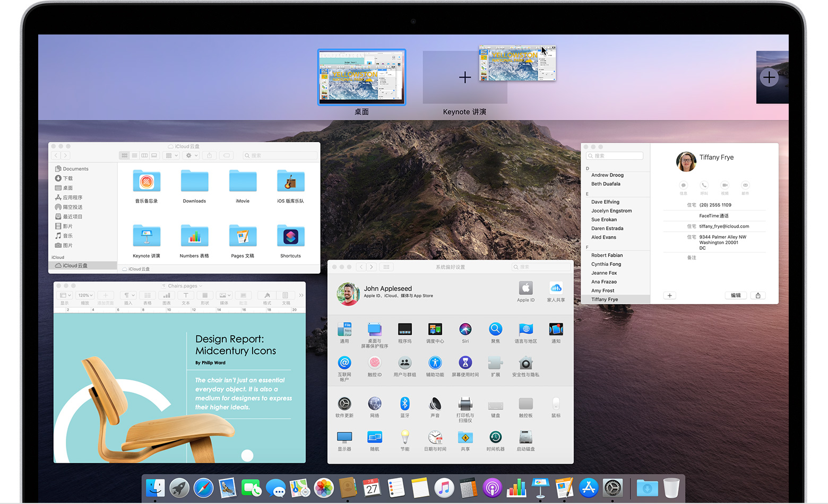The image size is (828, 504).
Task: Click the 编辑 button in Contacts
Action: (x=736, y=296)
